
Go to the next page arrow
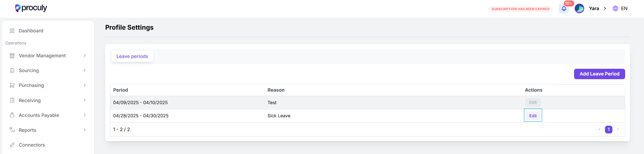[x=618, y=129]
